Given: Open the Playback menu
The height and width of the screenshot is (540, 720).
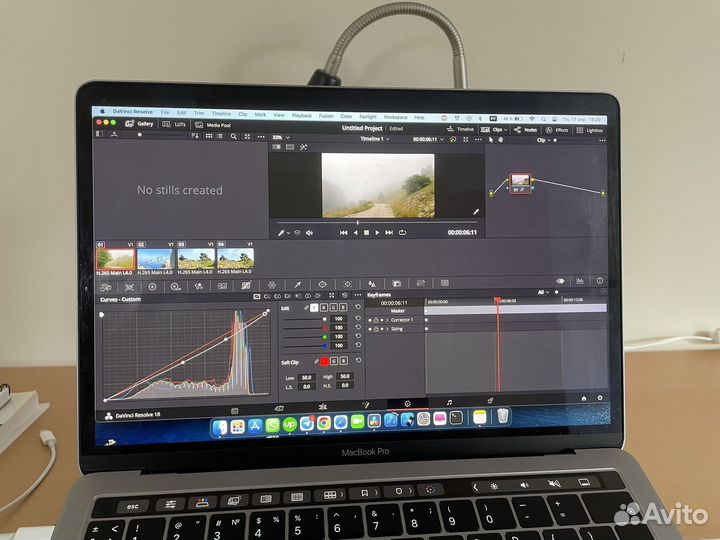Looking at the screenshot, I should (302, 115).
